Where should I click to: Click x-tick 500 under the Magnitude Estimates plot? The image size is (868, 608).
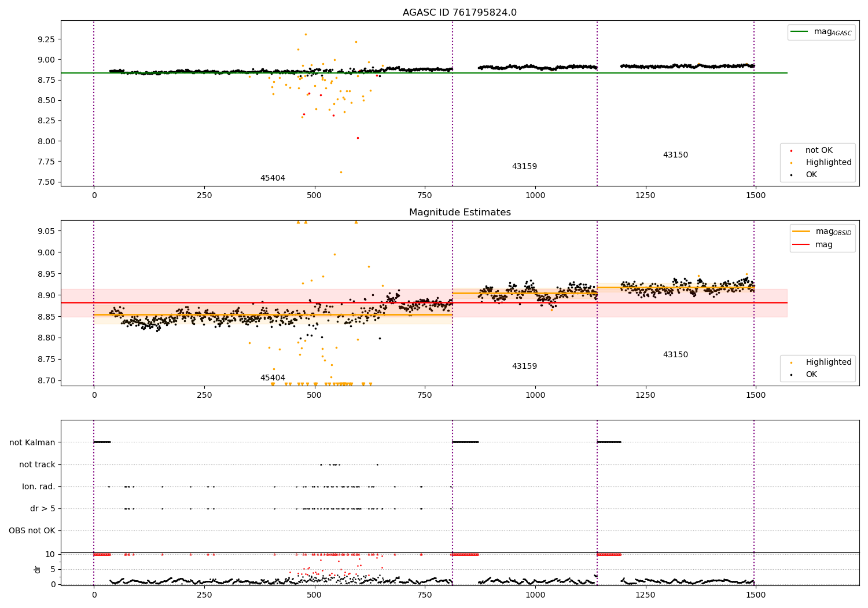[314, 395]
